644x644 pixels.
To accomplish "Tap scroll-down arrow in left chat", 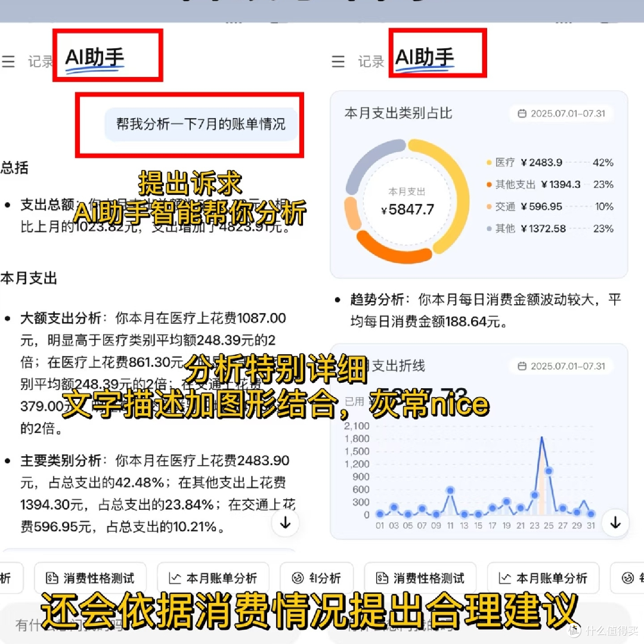I will tap(285, 522).
